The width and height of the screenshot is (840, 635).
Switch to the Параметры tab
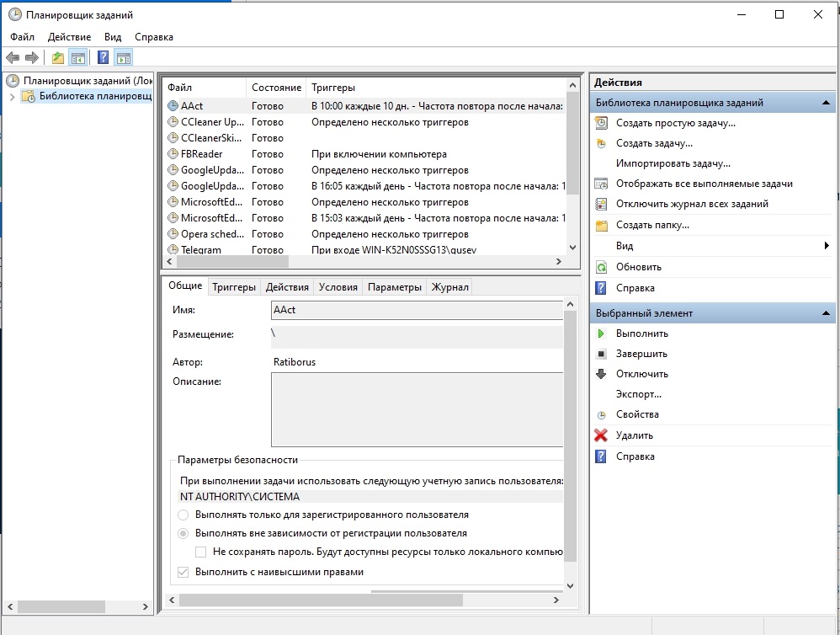(395, 287)
